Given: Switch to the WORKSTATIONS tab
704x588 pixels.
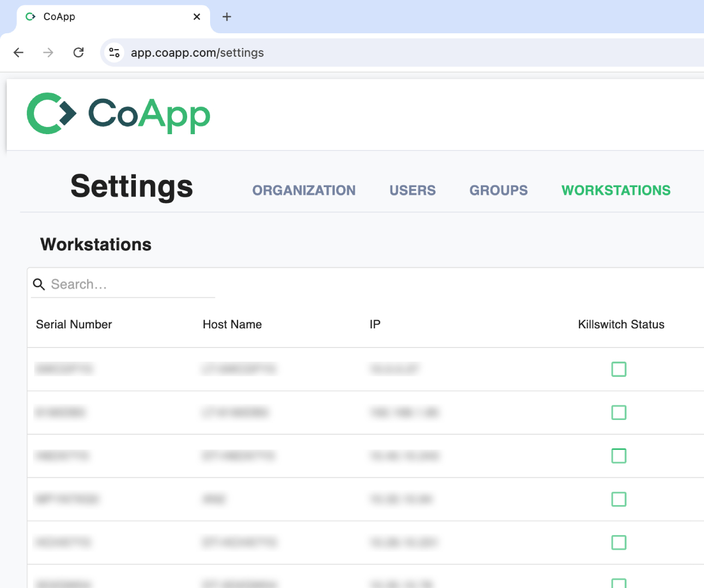Looking at the screenshot, I should click(x=616, y=190).
